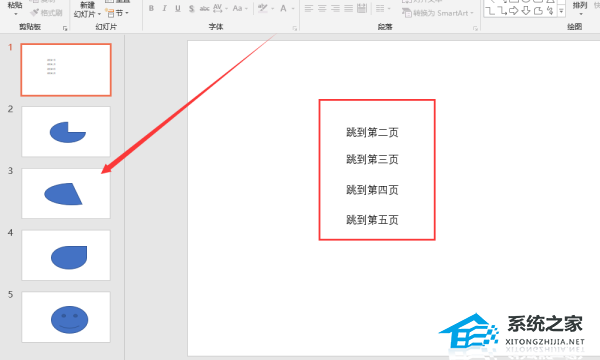The width and height of the screenshot is (600, 360).
Task: Click the text 跳到第三页
Action: pyautogui.click(x=372, y=159)
